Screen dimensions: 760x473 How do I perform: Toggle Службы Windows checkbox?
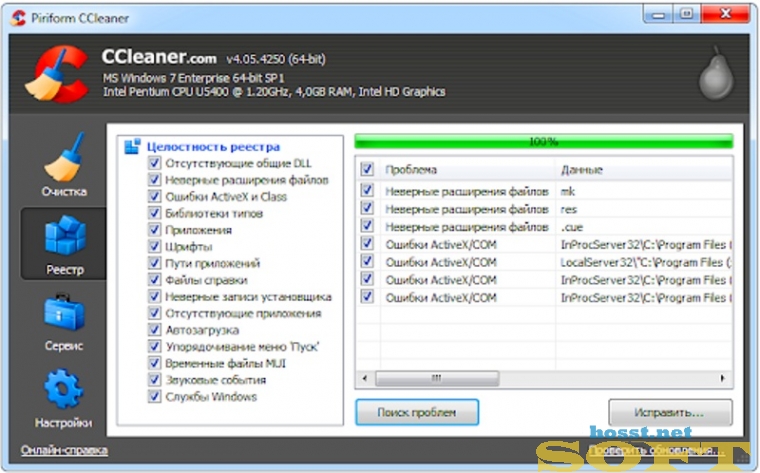(x=154, y=396)
